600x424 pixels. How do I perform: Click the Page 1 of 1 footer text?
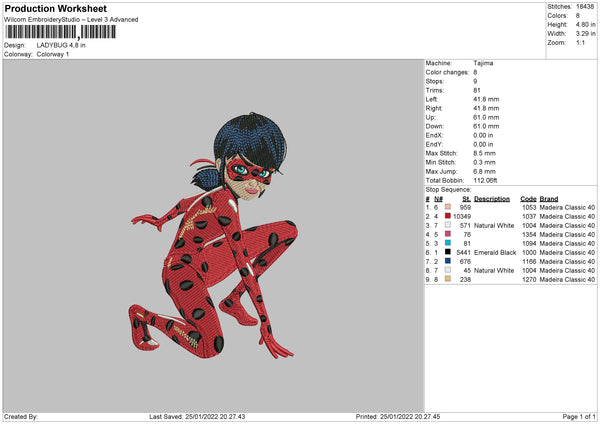click(579, 417)
